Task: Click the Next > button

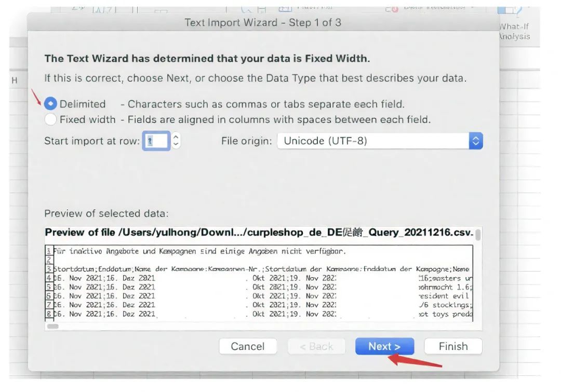Action: click(x=384, y=346)
